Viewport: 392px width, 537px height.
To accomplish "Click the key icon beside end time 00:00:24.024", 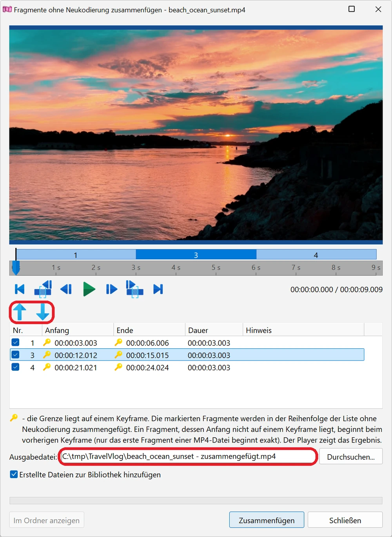I will pyautogui.click(x=118, y=367).
